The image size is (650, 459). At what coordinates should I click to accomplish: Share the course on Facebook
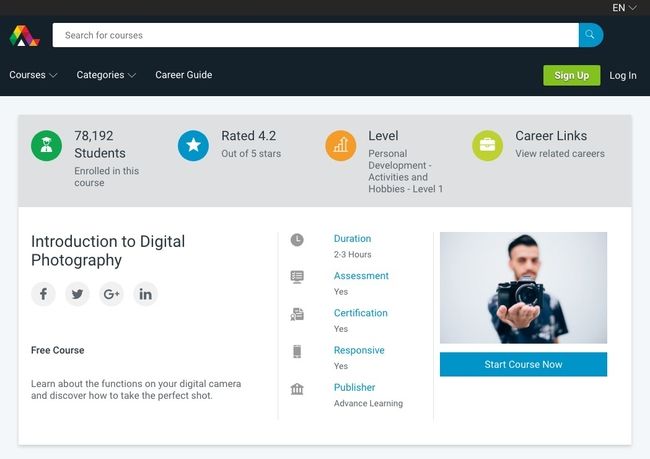tap(43, 294)
